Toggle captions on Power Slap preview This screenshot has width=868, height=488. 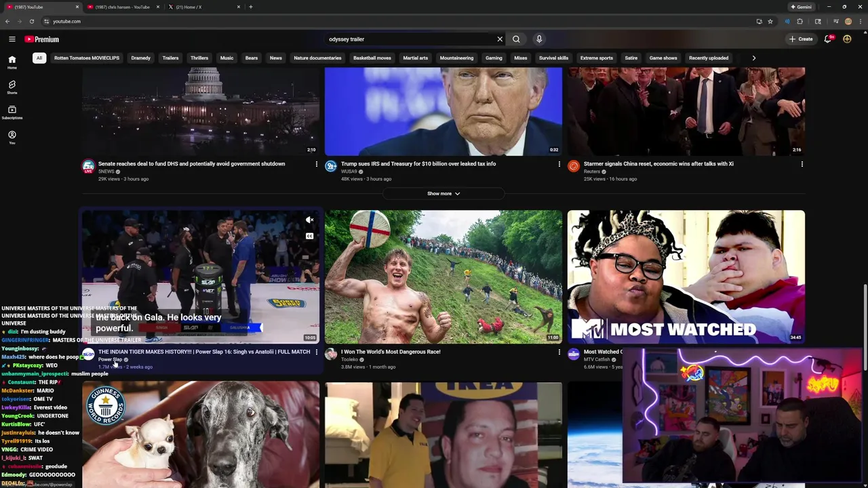[x=309, y=236]
